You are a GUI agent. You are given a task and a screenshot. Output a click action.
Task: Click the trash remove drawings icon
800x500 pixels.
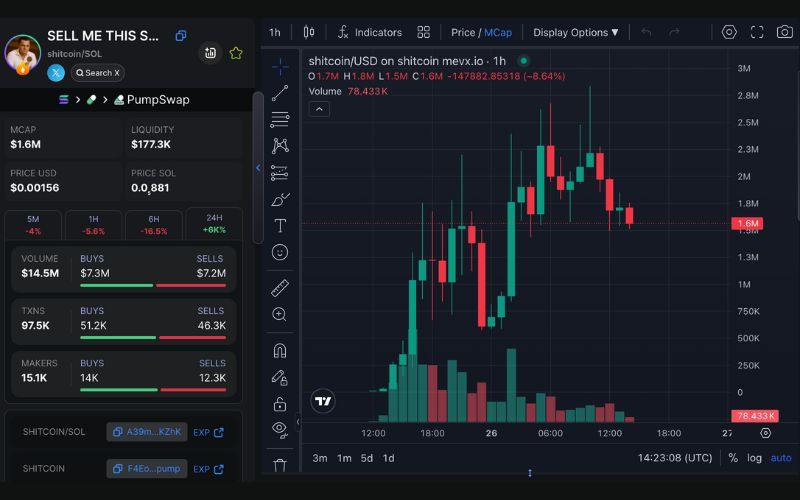280,465
